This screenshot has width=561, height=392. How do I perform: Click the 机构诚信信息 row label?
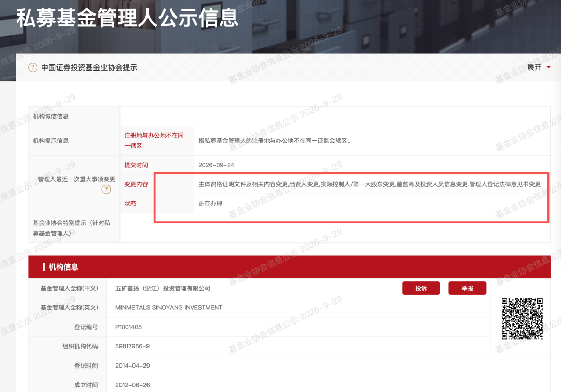pos(51,116)
